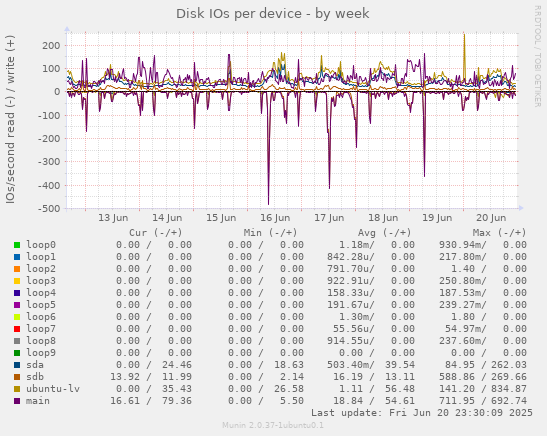This screenshot has width=547, height=436.
Task: Click the loop7 red legend swatch
Action: [x=17, y=329]
